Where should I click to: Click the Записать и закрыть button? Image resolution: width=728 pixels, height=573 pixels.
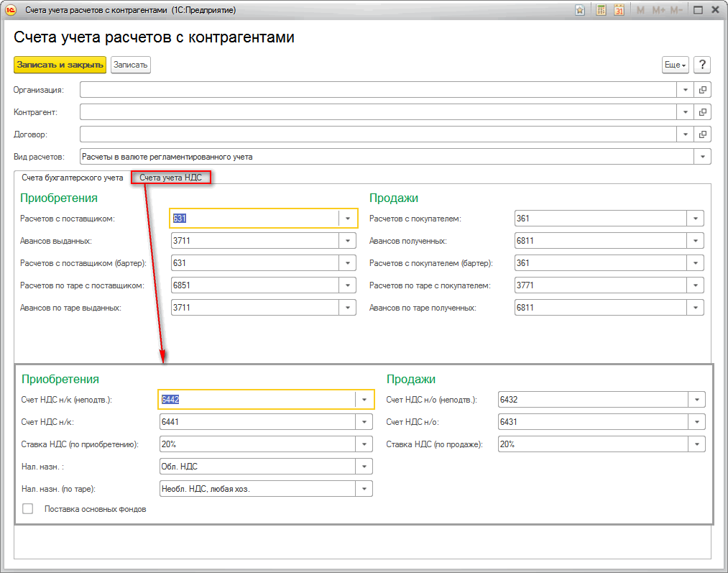60,65
